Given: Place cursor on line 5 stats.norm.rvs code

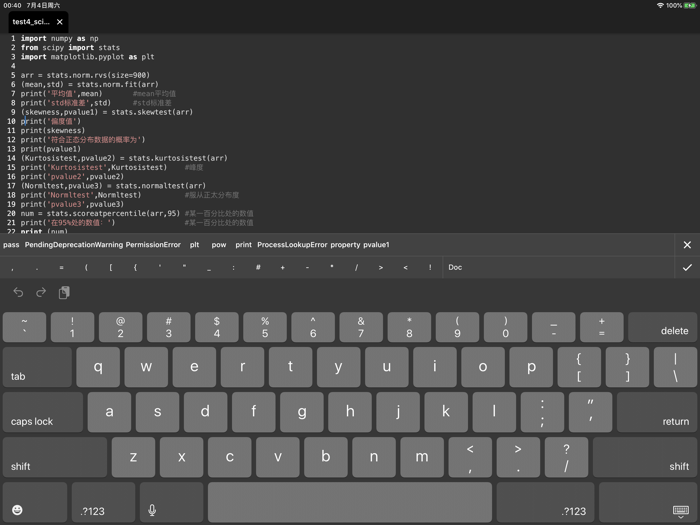Looking at the screenshot, I should pyautogui.click(x=85, y=75).
